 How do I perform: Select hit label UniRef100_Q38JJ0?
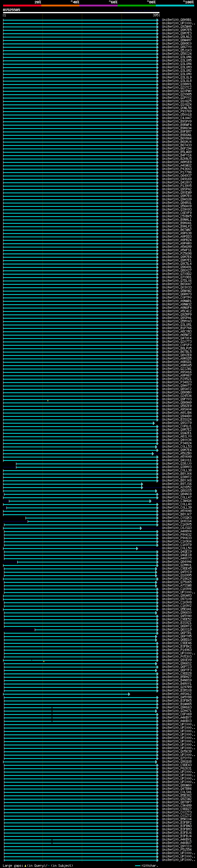pos(177,463)
